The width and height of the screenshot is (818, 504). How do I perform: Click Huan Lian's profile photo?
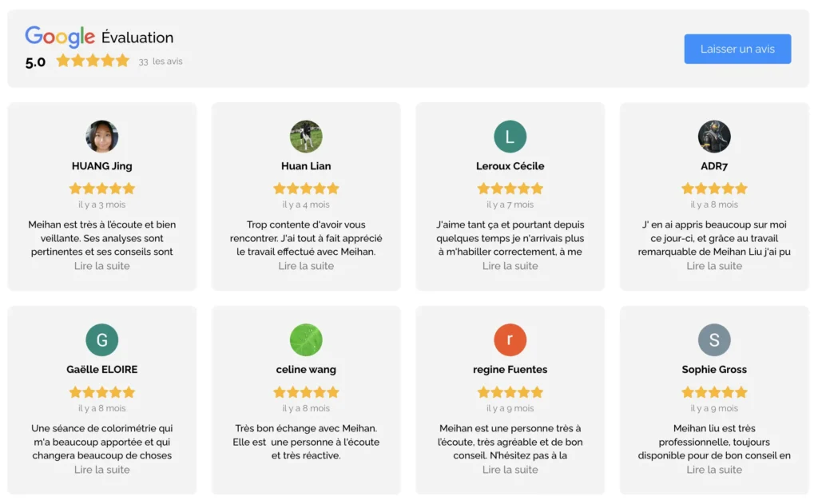(306, 137)
